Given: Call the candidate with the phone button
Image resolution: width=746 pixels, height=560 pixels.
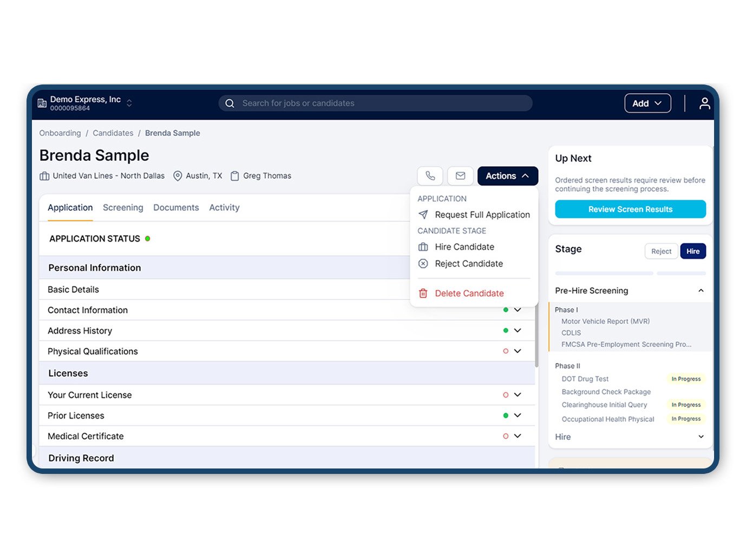Looking at the screenshot, I should pos(430,176).
